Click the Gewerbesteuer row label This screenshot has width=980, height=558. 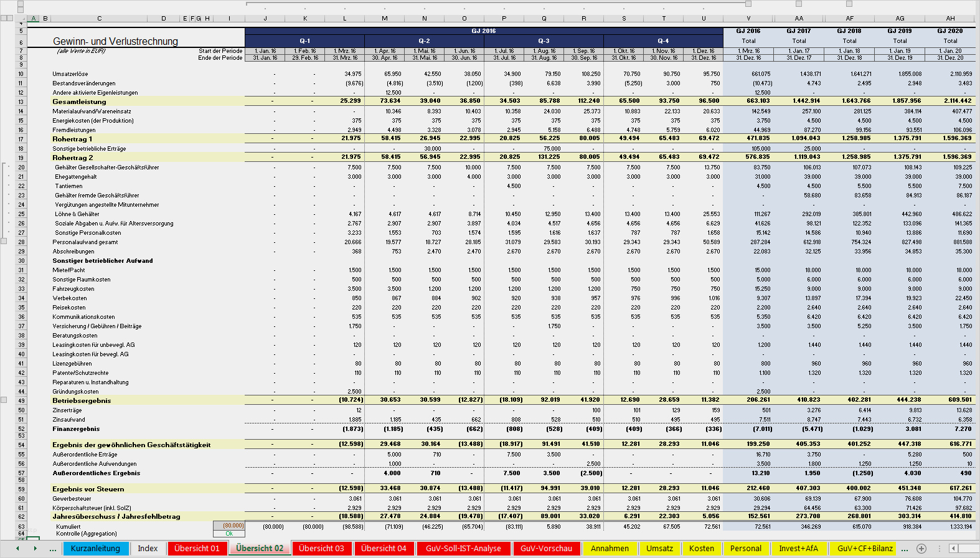point(72,498)
